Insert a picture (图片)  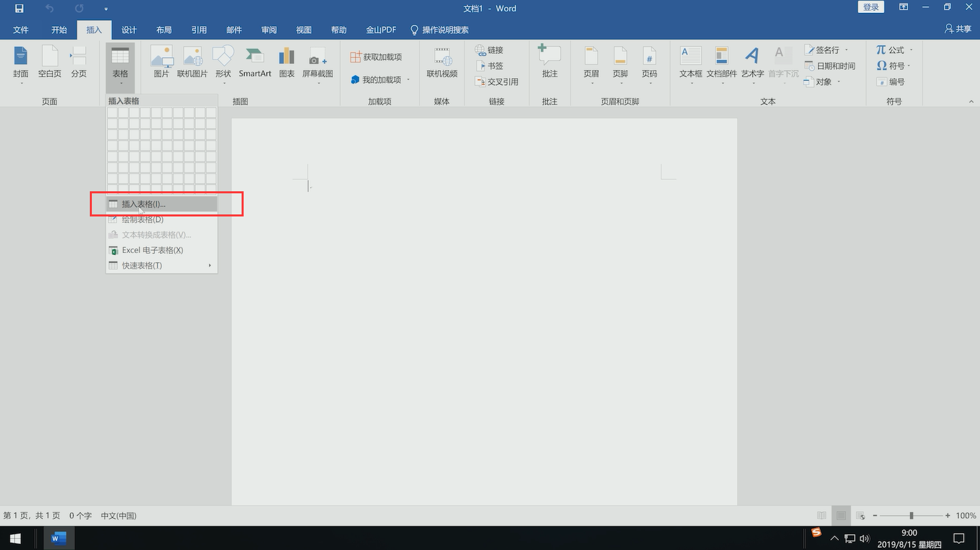coord(161,63)
